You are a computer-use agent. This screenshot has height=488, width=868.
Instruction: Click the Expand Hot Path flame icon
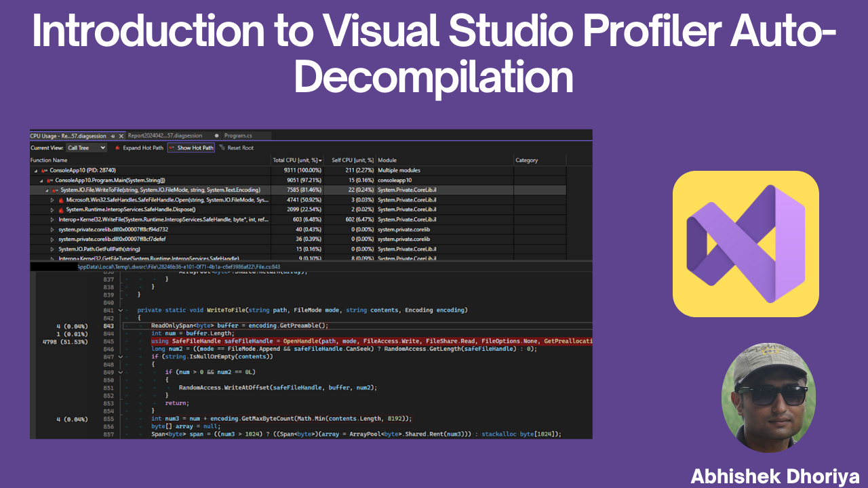pyautogui.click(x=117, y=148)
